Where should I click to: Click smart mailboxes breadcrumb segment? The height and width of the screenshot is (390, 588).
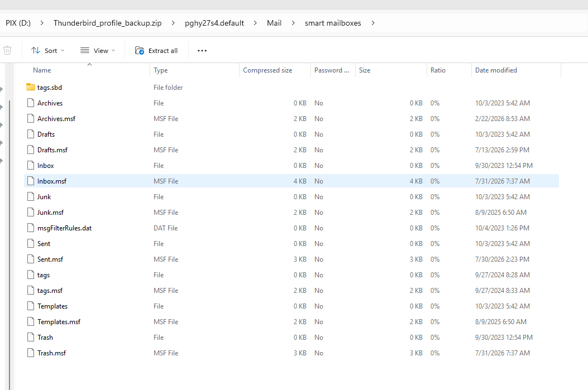tap(333, 23)
